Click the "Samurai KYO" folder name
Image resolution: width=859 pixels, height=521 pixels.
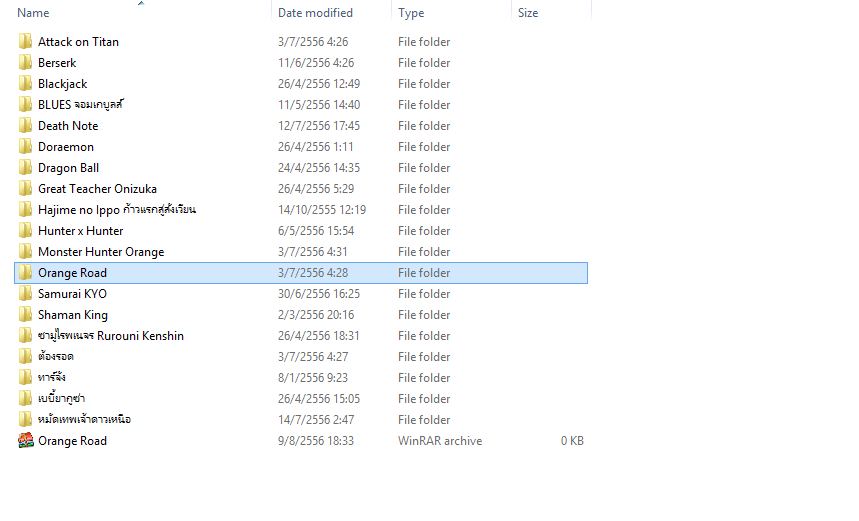point(72,294)
